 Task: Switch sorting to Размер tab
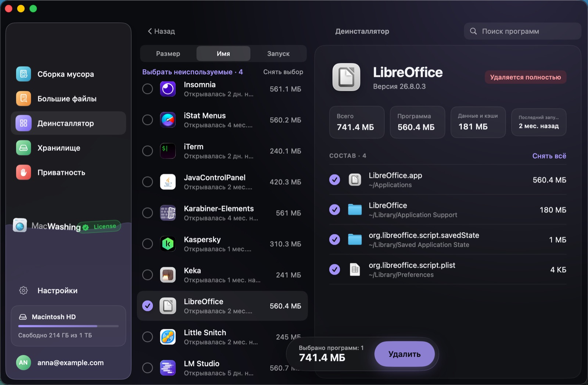(x=168, y=54)
